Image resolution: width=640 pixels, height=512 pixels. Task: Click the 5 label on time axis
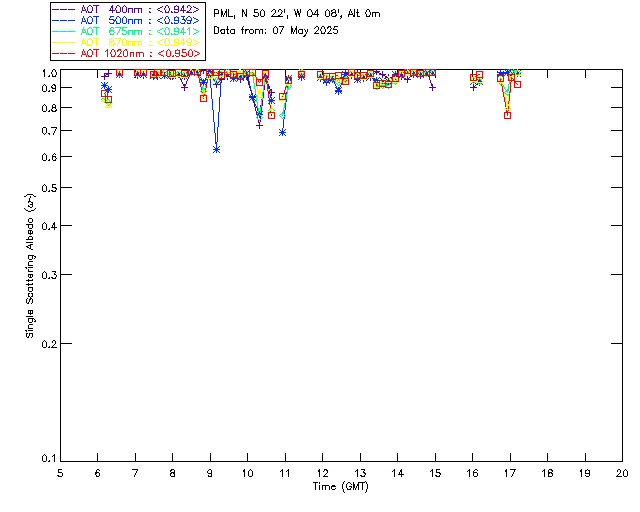pos(60,473)
